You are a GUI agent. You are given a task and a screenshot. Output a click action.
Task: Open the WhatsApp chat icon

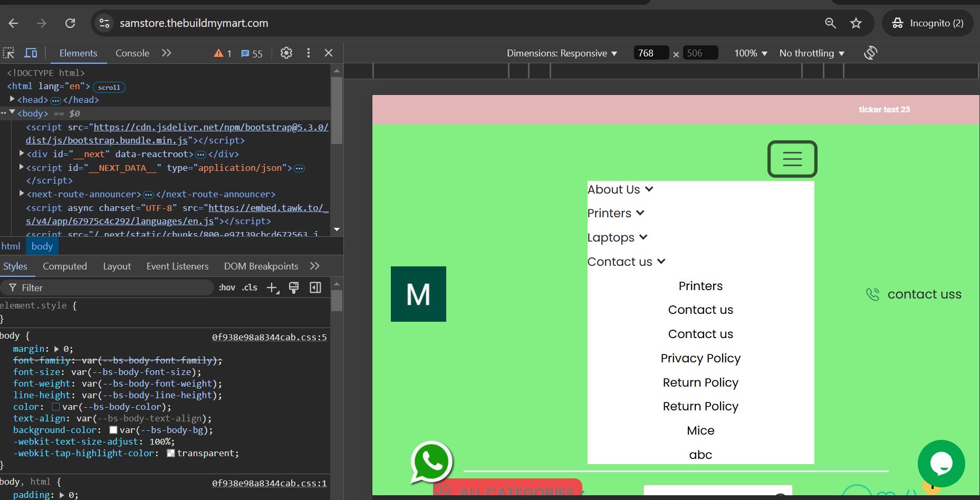click(432, 463)
